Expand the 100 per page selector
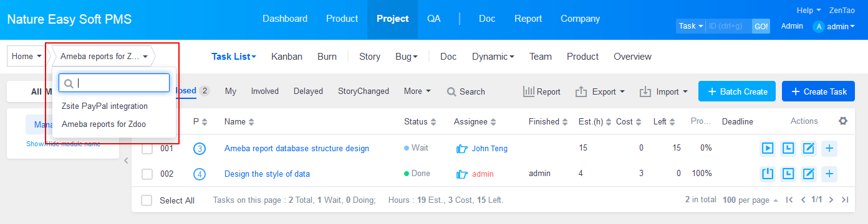This screenshot has width=868, height=224. [750, 200]
